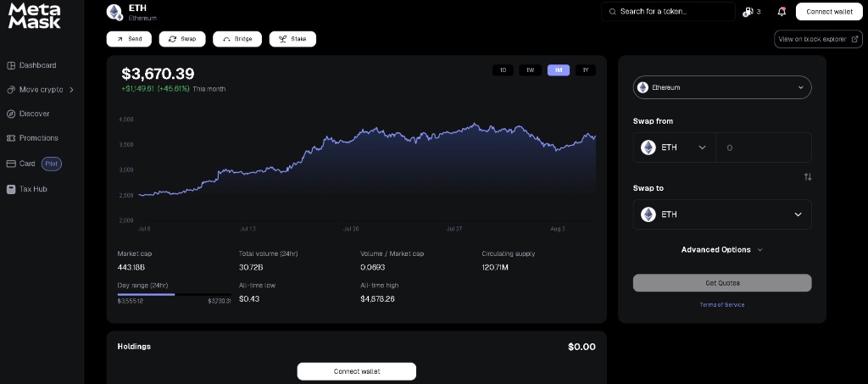
Task: Click the external link icon on block explorer
Action: click(854, 39)
